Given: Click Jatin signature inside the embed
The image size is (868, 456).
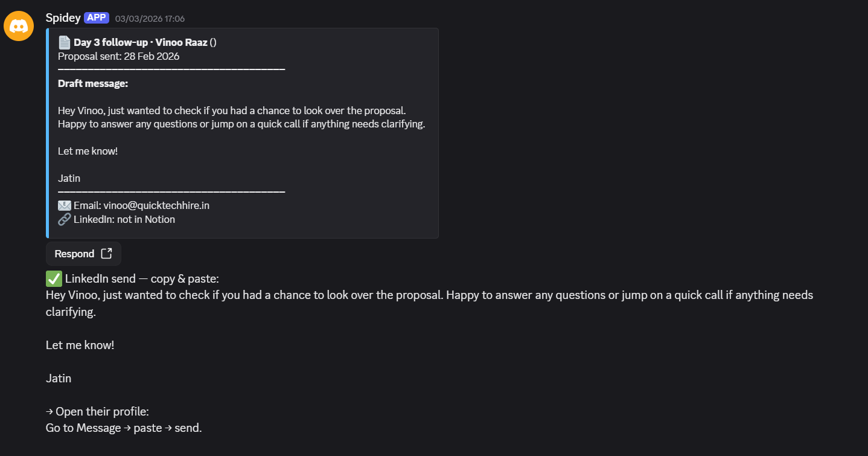Looking at the screenshot, I should tap(69, 178).
